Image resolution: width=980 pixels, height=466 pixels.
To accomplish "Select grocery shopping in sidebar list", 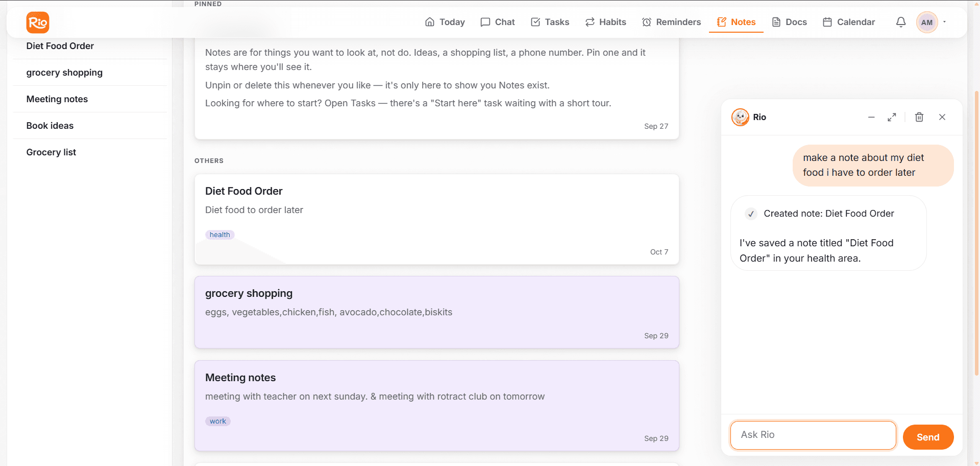I will 90,73.
